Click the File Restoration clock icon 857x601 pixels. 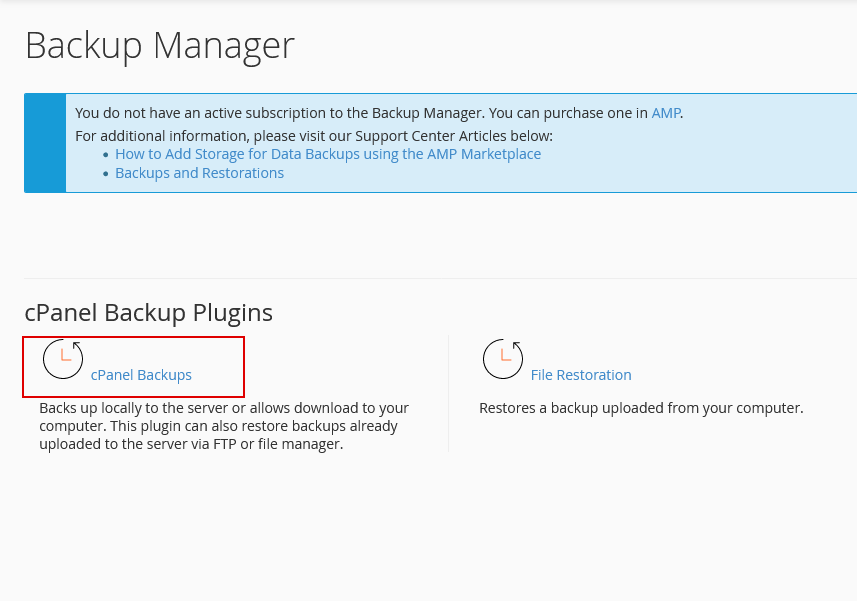point(503,359)
